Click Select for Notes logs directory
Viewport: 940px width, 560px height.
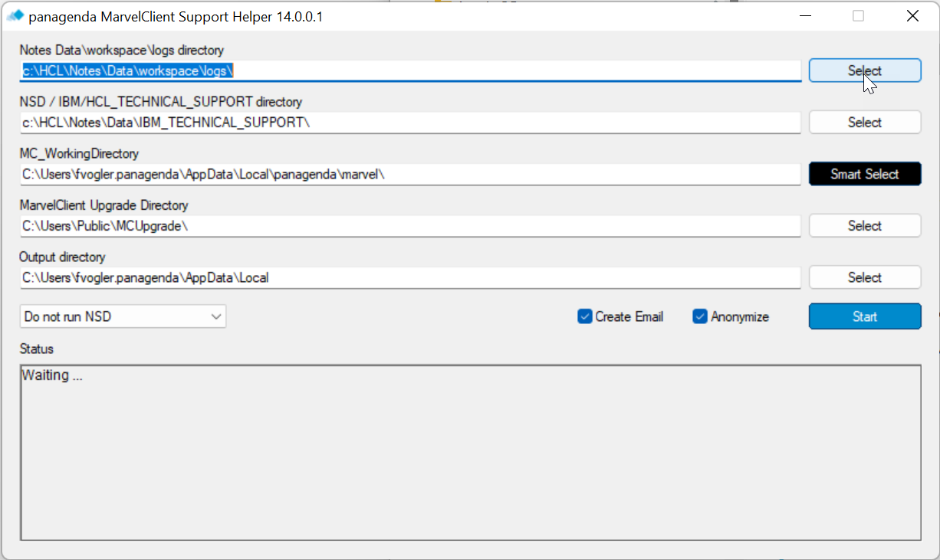(x=865, y=70)
